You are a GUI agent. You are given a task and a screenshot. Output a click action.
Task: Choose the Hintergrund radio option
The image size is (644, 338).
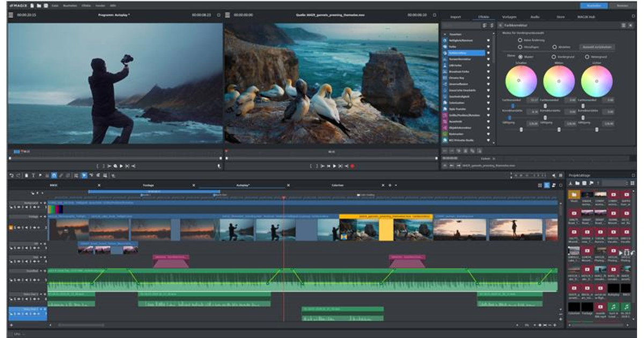(x=587, y=56)
